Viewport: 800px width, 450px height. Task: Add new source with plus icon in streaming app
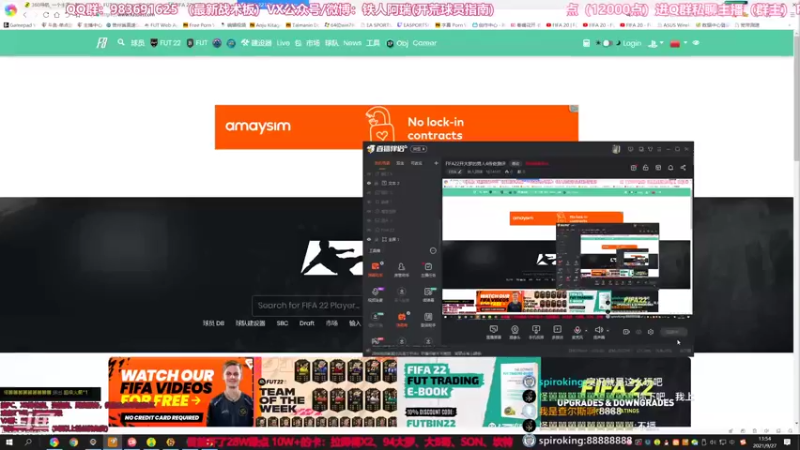tap(436, 163)
